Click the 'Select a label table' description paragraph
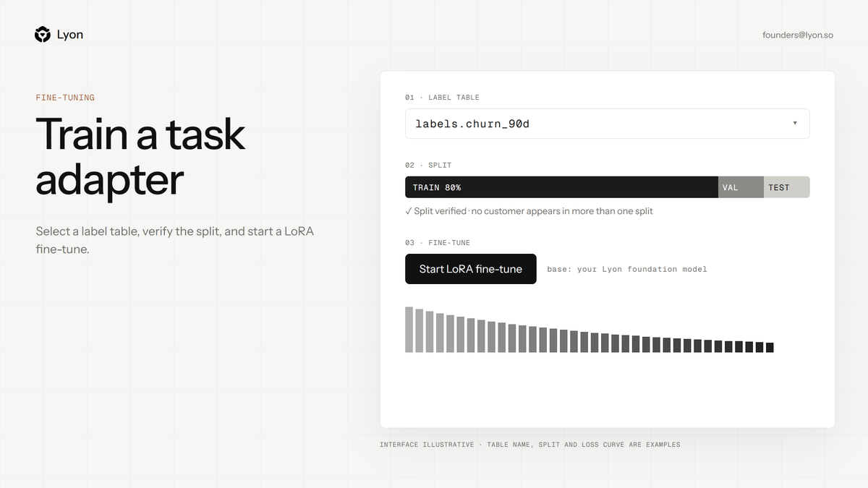 174,241
